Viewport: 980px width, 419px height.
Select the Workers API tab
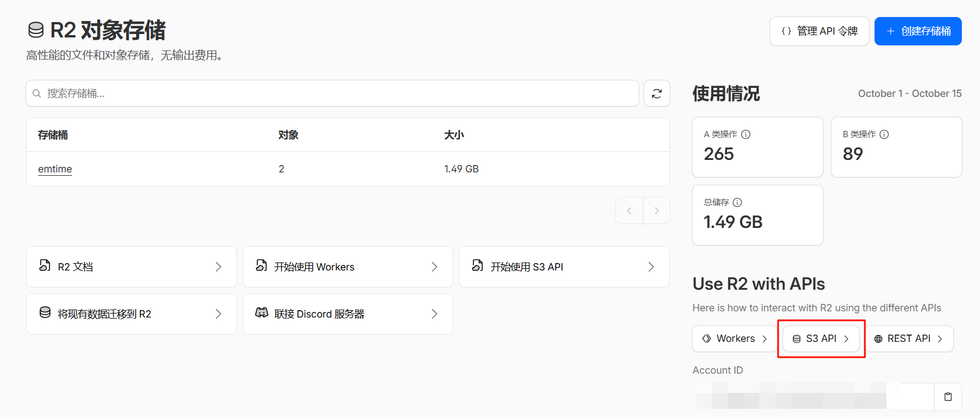[x=734, y=338]
